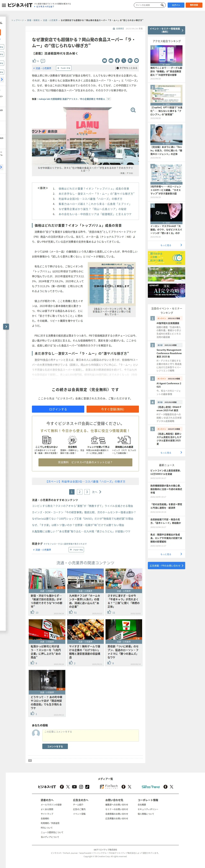Go to pagination page 2
This screenshot has height=868, width=205.
point(80,492)
